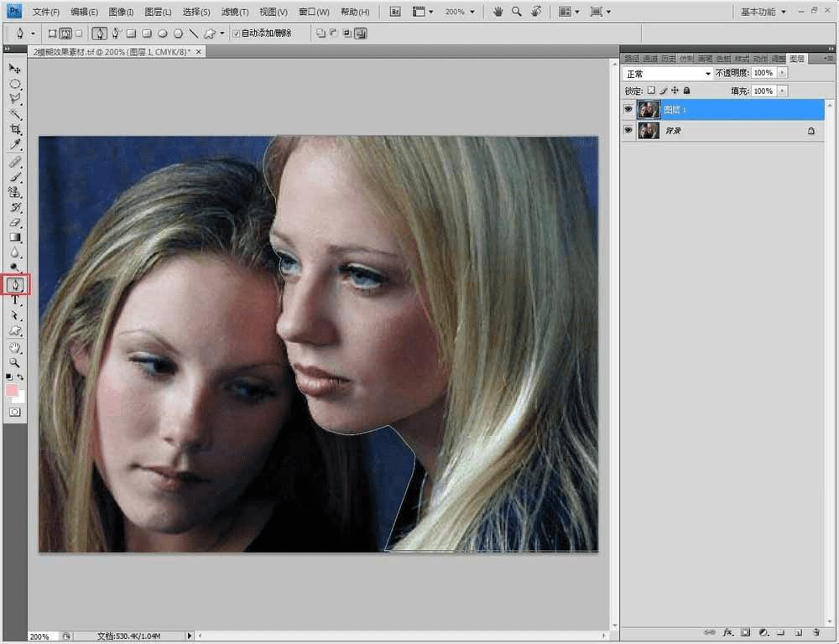Choose the Crop tool
Screen dimensions: 839x644
(x=14, y=129)
